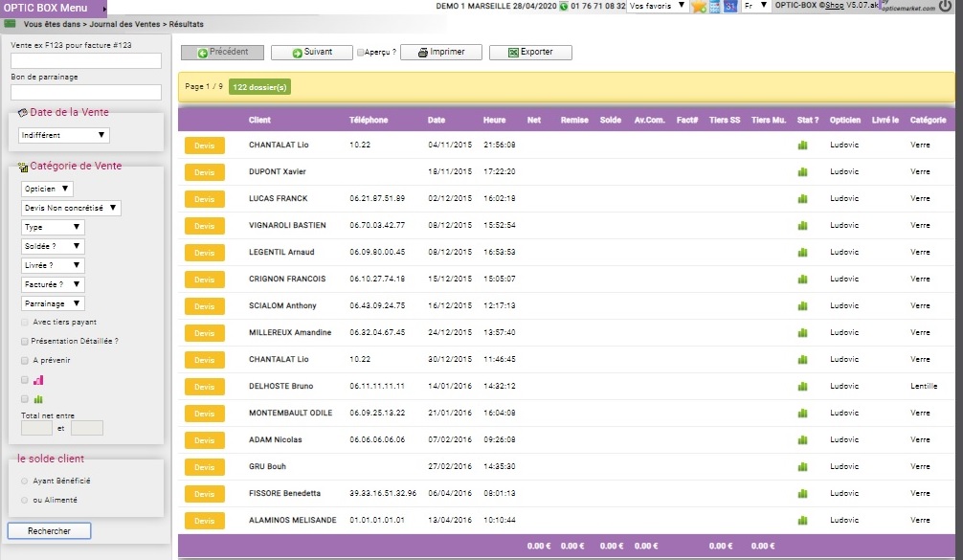Open stats chart for ALAMINOS MELISANDE row
963x560 pixels.
pos(802,521)
